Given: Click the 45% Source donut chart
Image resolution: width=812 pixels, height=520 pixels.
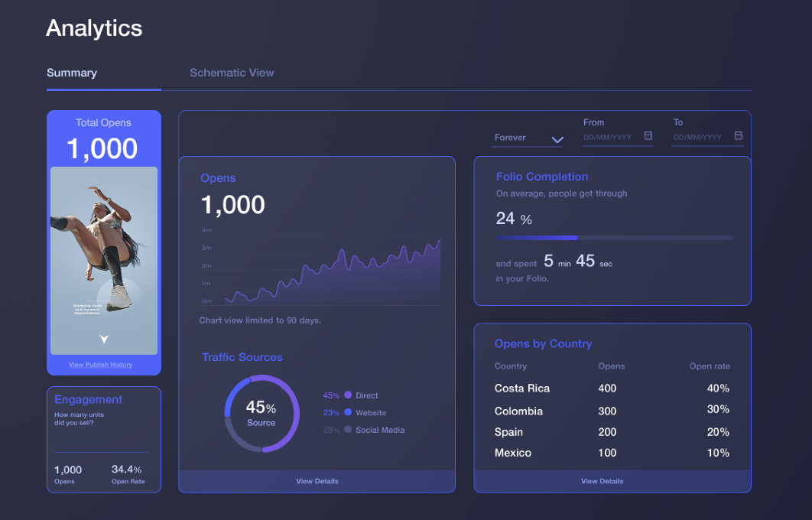Looking at the screenshot, I should (x=261, y=414).
